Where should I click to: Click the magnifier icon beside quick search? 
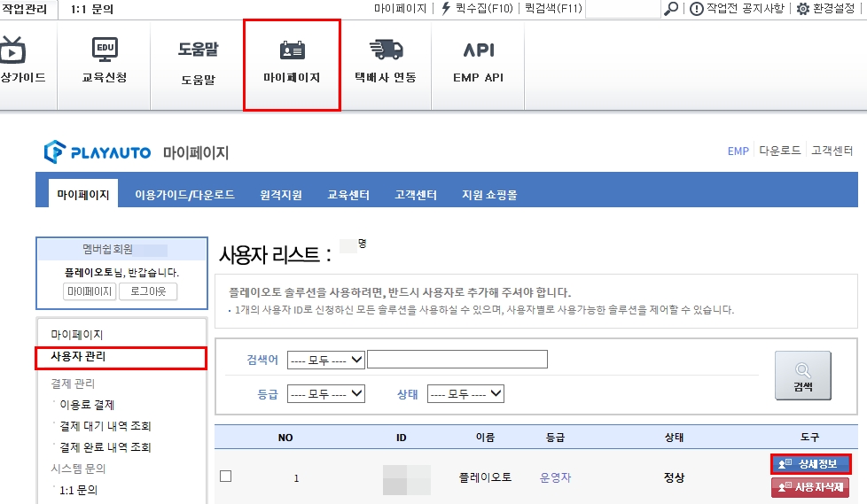coord(671,8)
